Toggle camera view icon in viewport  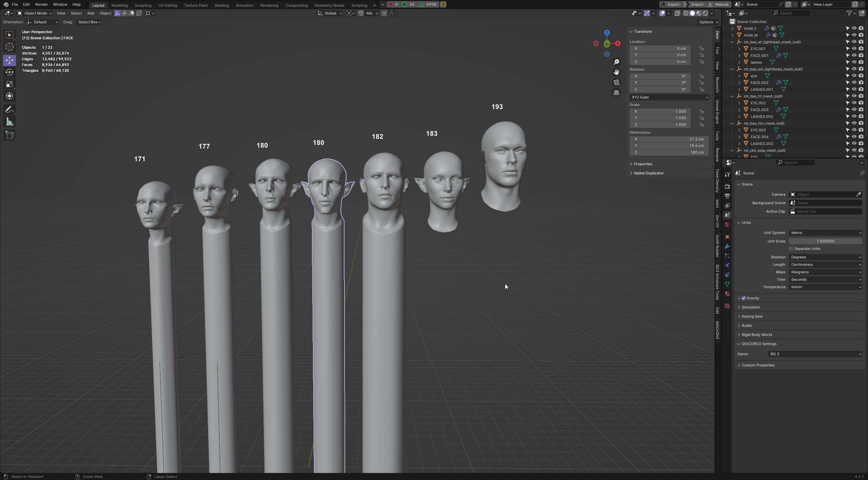(x=616, y=82)
